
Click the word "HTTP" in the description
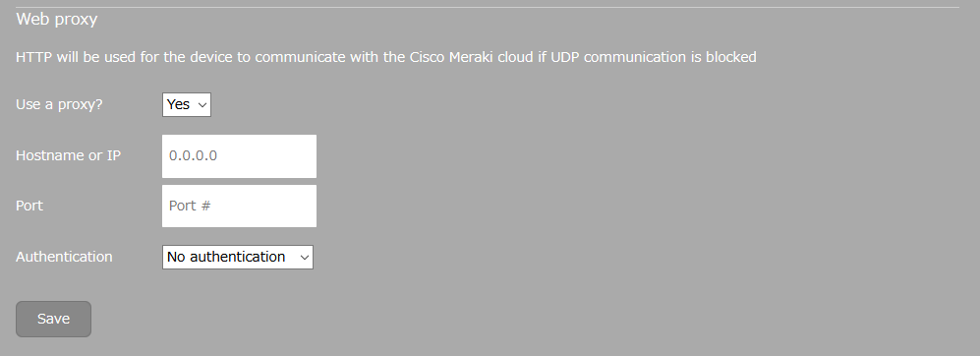[33, 57]
